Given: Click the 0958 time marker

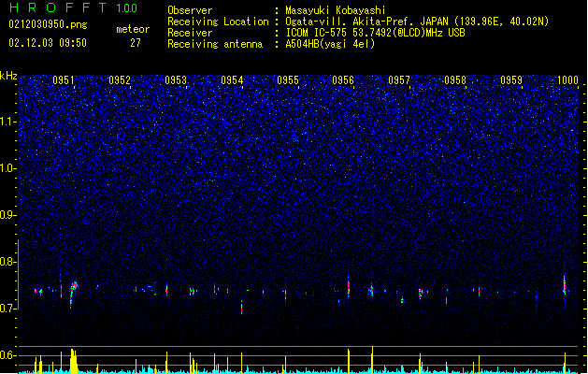Looking at the screenshot, I should coord(455,79).
